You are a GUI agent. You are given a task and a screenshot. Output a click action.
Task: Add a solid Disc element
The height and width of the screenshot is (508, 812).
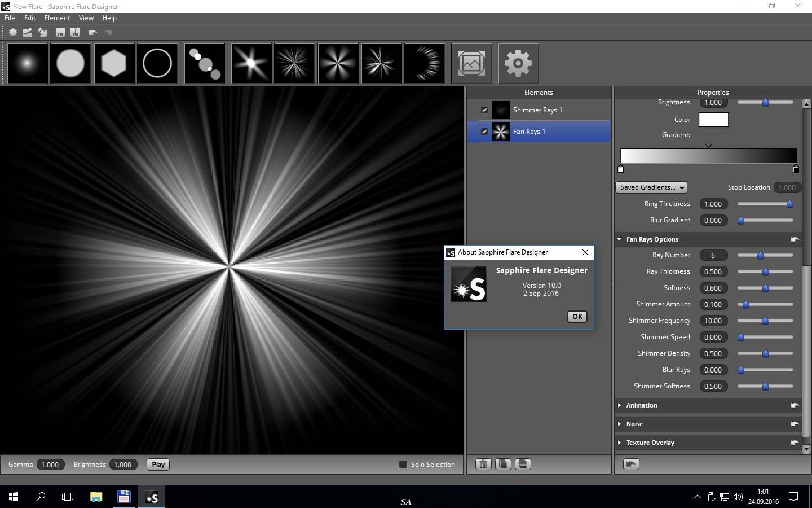(70, 63)
